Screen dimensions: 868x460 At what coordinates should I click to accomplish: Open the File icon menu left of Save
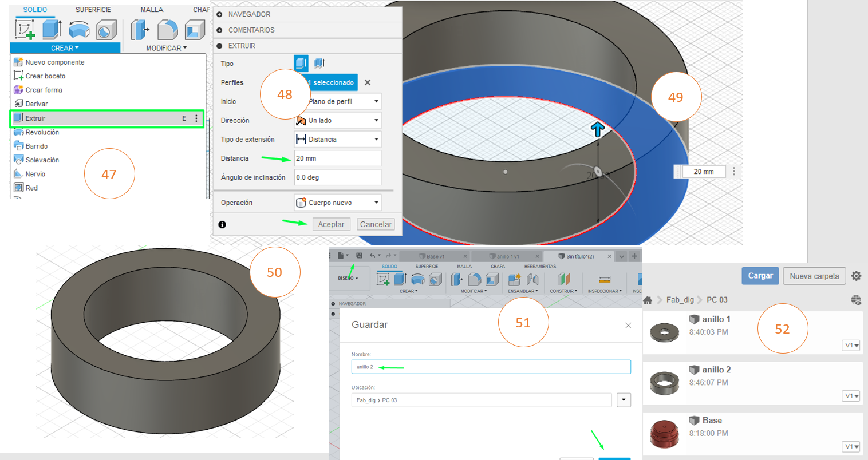pyautogui.click(x=342, y=256)
